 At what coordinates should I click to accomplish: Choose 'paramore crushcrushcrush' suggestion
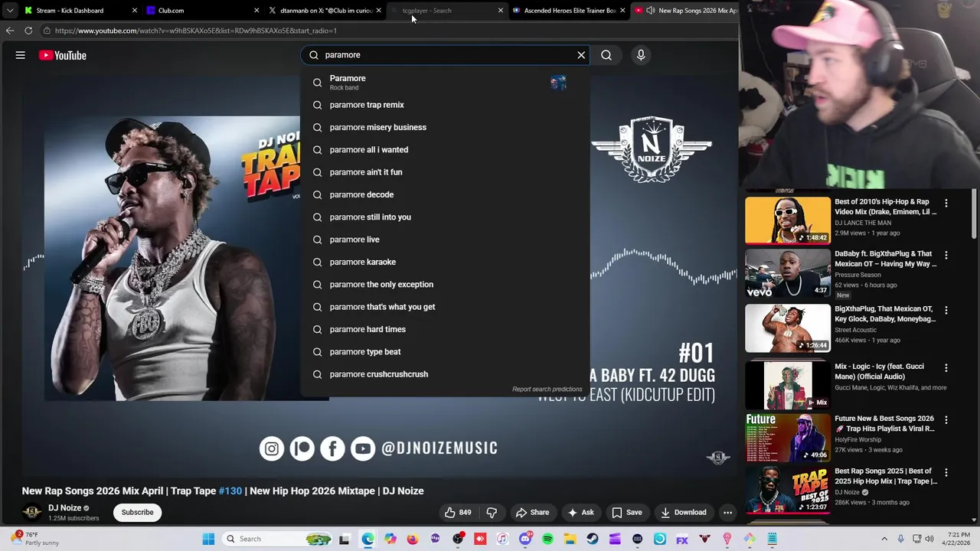445,374
